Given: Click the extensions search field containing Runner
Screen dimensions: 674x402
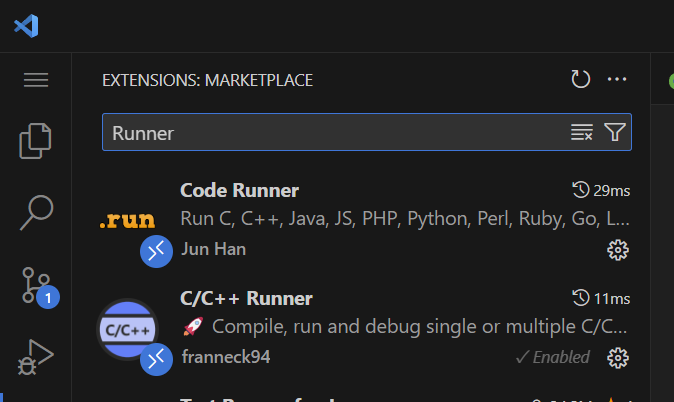Looking at the screenshot, I should tap(367, 132).
